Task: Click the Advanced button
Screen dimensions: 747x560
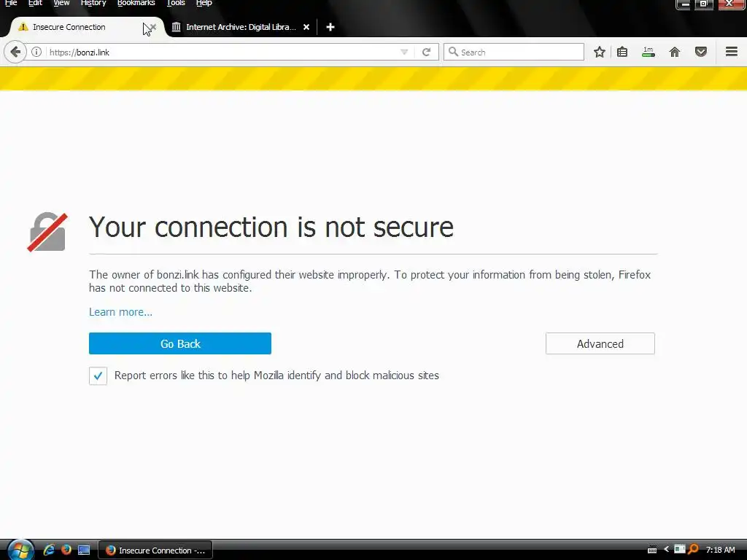Action: (600, 343)
